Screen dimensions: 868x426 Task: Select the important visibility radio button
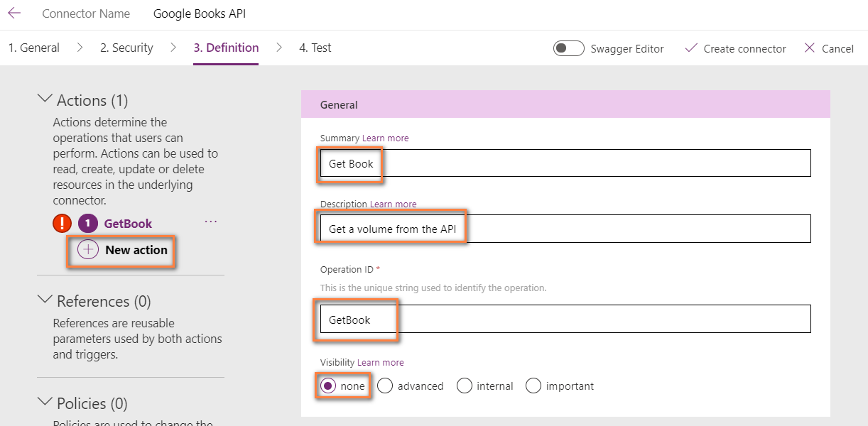[x=533, y=386]
